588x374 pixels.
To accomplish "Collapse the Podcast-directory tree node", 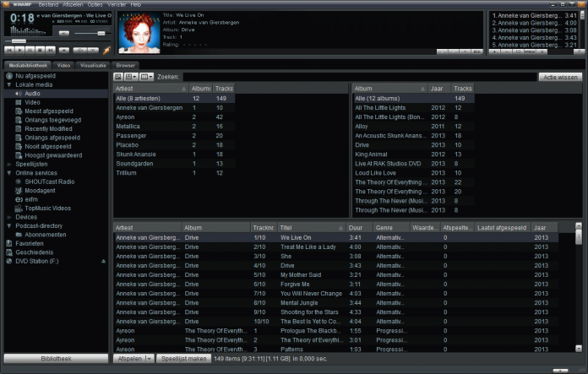I will (9, 226).
